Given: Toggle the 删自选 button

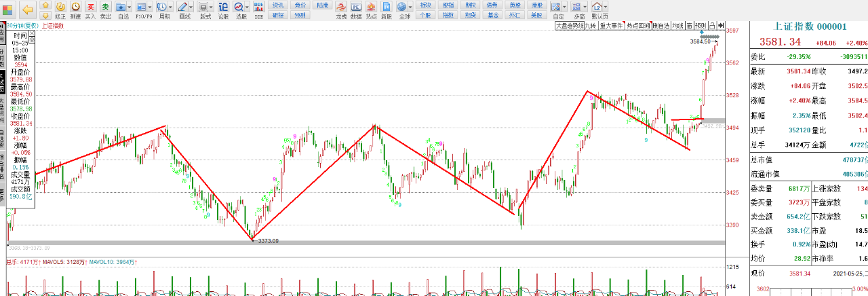Looking at the screenshot, I should [x=661, y=26].
